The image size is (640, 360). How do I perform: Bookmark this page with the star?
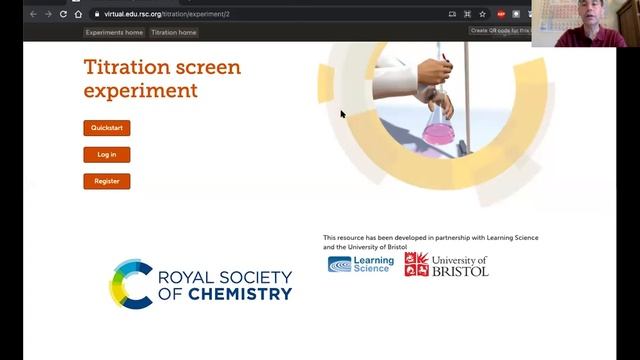coord(482,14)
